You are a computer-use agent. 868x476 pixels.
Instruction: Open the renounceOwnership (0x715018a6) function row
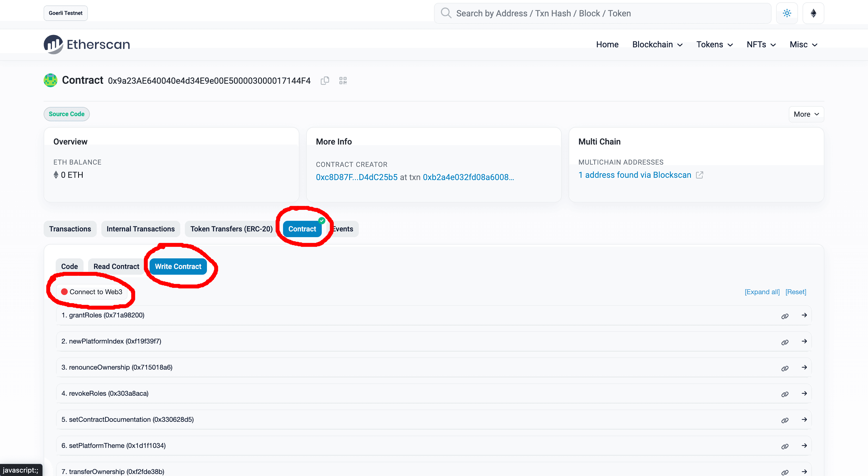[434, 367]
